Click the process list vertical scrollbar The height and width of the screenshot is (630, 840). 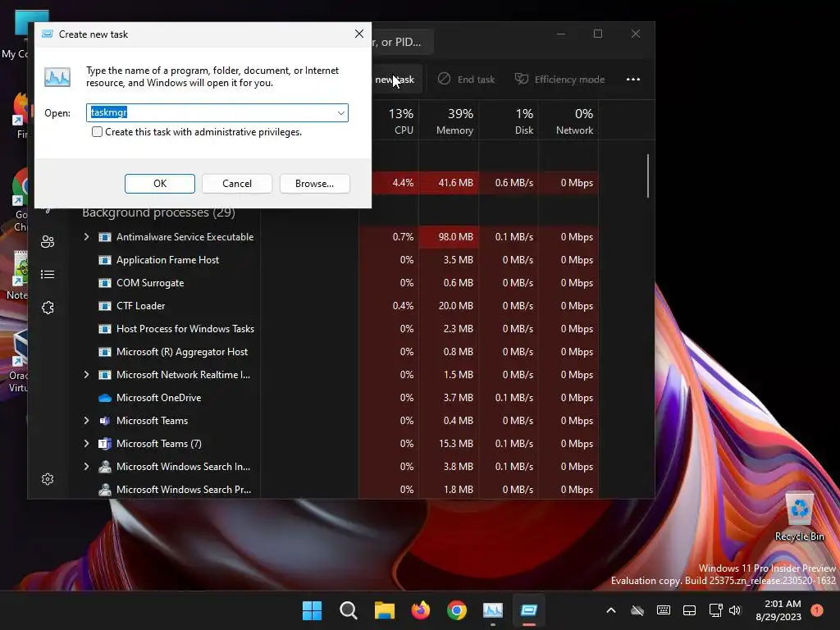(x=648, y=176)
